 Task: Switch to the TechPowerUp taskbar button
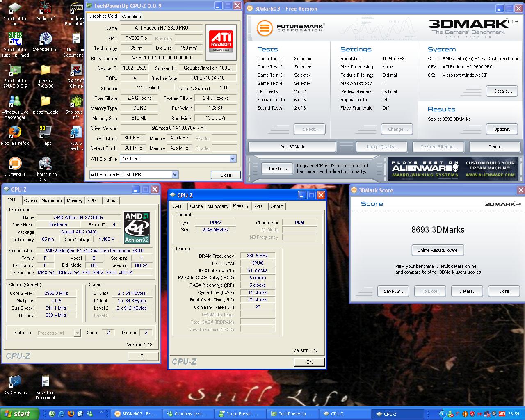[292, 414]
